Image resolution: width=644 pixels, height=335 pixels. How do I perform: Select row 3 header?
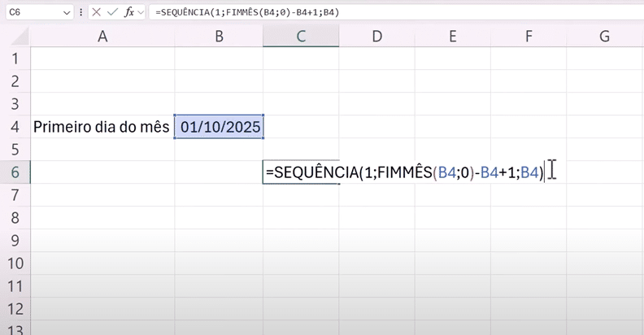tap(15, 104)
